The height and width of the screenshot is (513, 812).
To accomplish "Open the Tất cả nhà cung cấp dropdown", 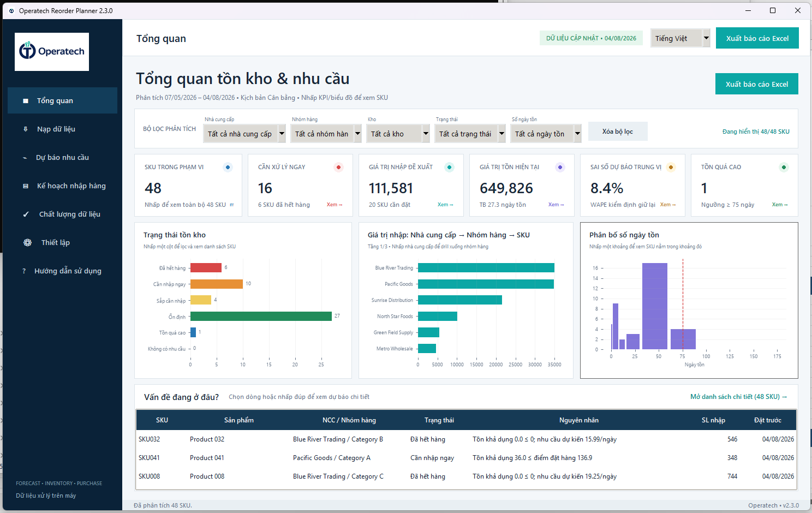I will (244, 134).
